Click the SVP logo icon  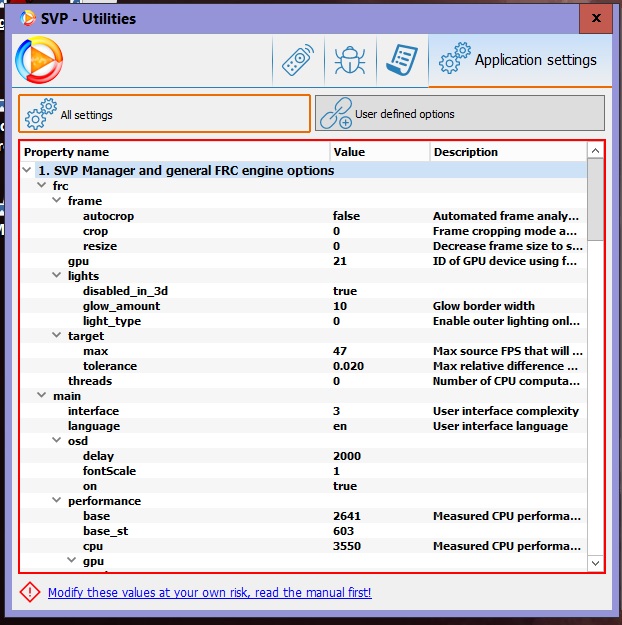[39, 60]
